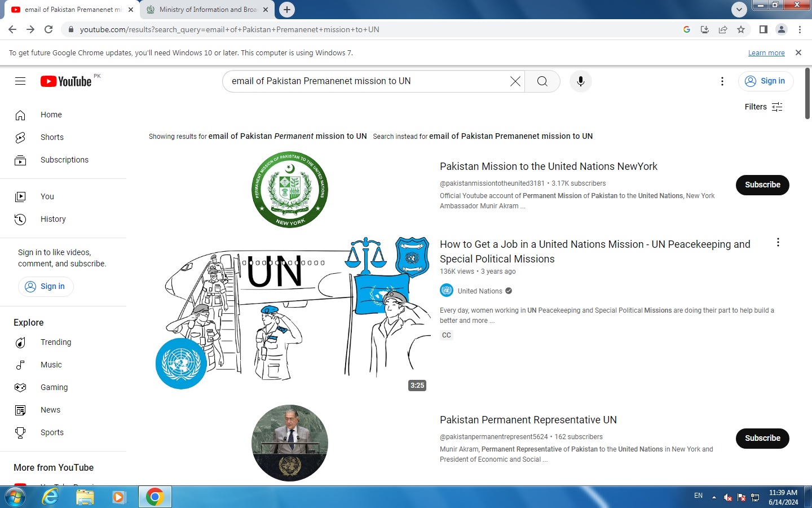Open Chrome three-dot menu
The image size is (812, 508).
click(x=800, y=29)
